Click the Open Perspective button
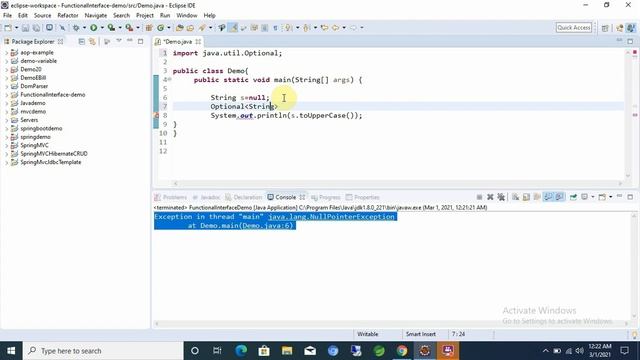The height and width of the screenshot is (360, 640). [605, 28]
